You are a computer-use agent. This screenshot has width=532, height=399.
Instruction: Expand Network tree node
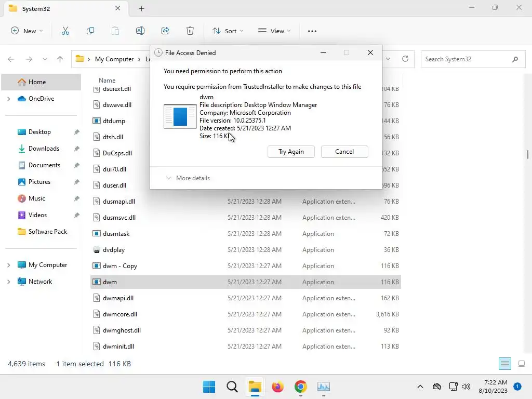coord(8,282)
